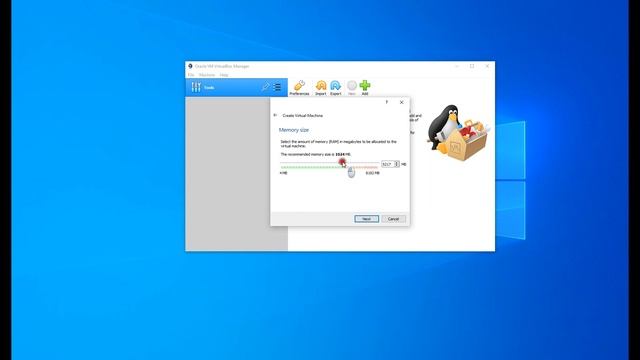This screenshot has height=360, width=640.
Task: Select the Tools item in the sidebar
Action: click(x=236, y=87)
